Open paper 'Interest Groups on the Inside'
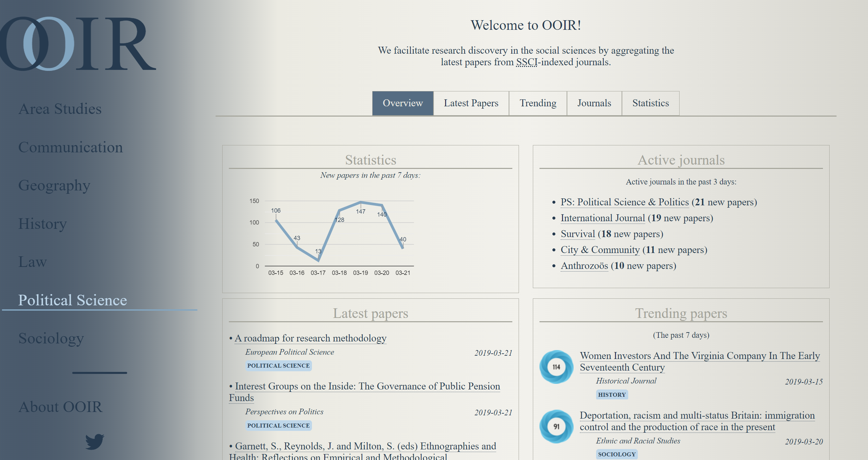Viewport: 868px width, 460px height. (364, 392)
